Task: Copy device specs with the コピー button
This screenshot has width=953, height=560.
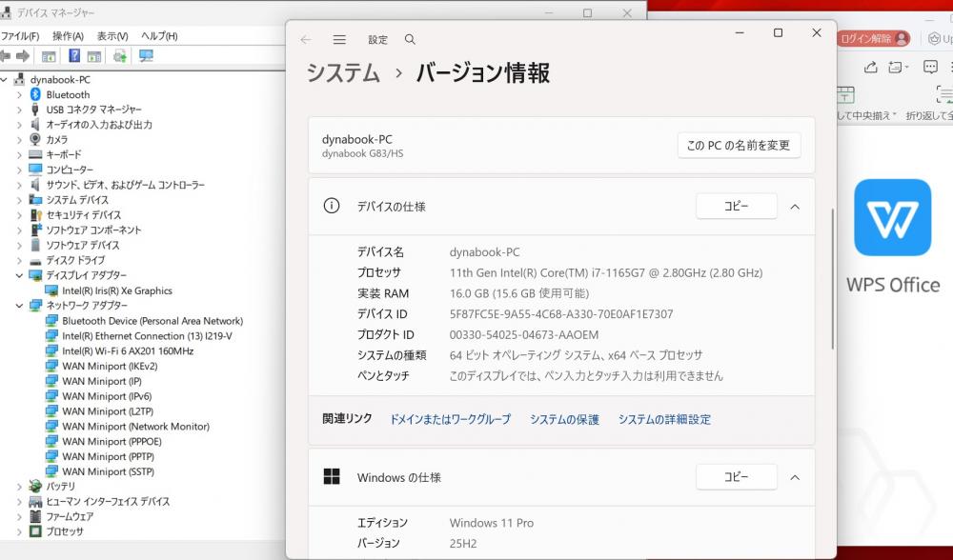Action: [736, 207]
